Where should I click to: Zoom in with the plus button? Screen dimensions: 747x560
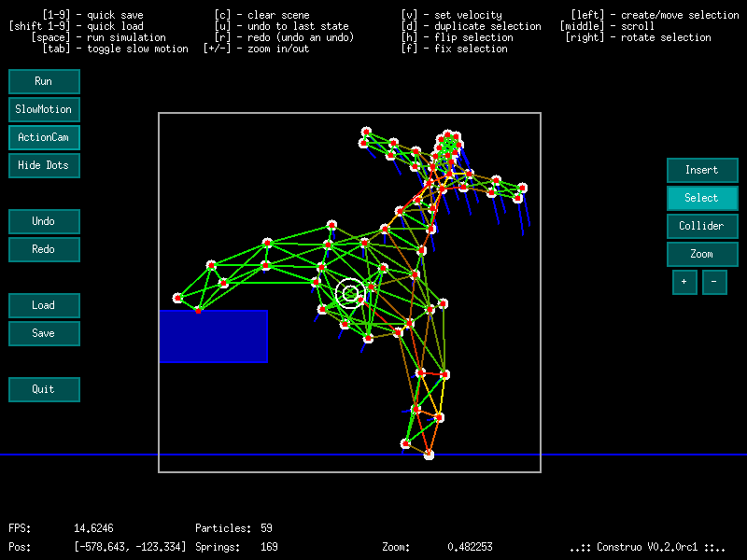(x=684, y=282)
